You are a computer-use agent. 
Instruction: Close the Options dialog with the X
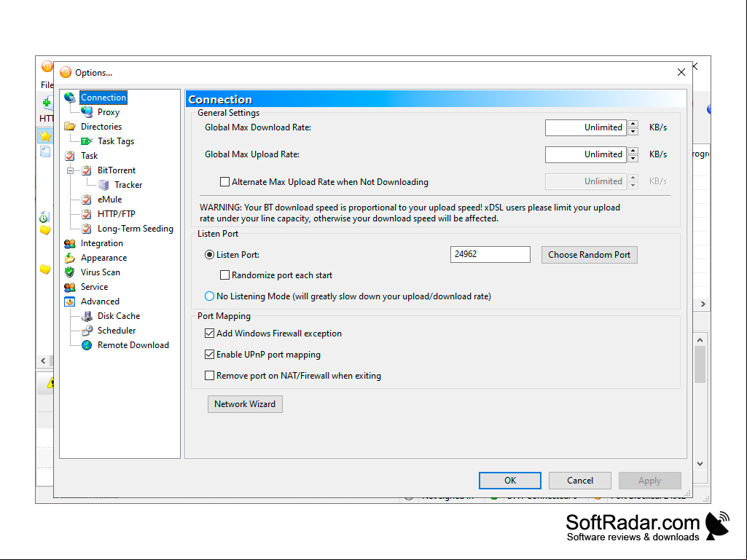(681, 72)
